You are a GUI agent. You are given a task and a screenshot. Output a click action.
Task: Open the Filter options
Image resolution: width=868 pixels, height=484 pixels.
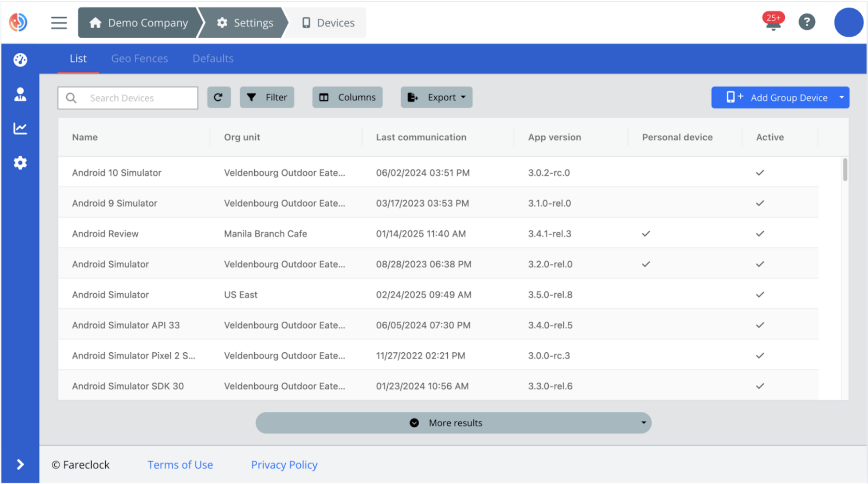pyautogui.click(x=267, y=97)
